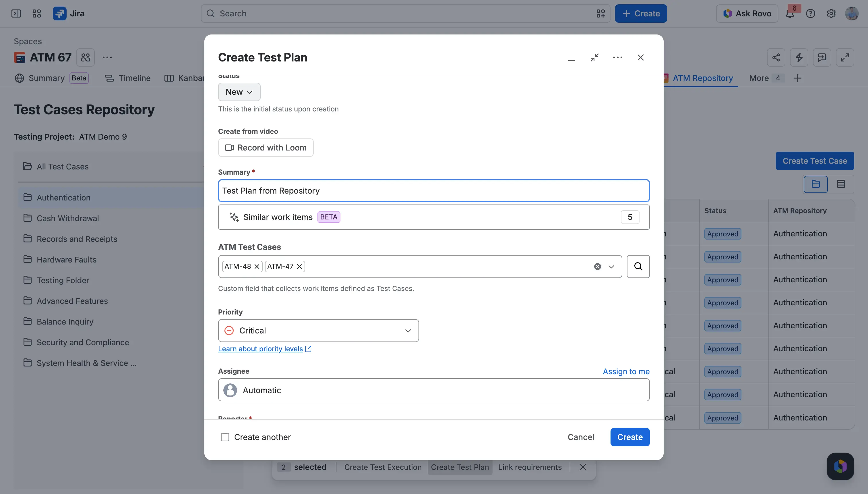Image resolution: width=868 pixels, height=494 pixels.
Task: Switch to the Timeline tab
Action: 127,78
